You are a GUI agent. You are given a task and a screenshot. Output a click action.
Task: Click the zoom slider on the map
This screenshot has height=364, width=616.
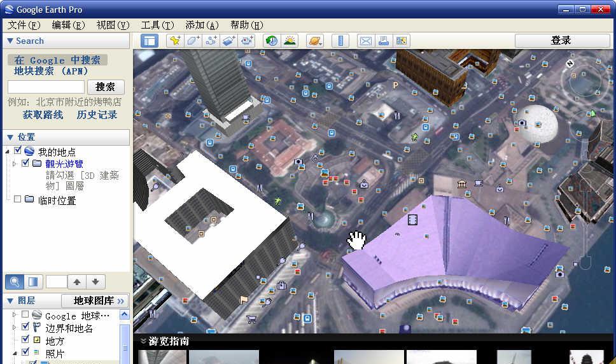585,224
